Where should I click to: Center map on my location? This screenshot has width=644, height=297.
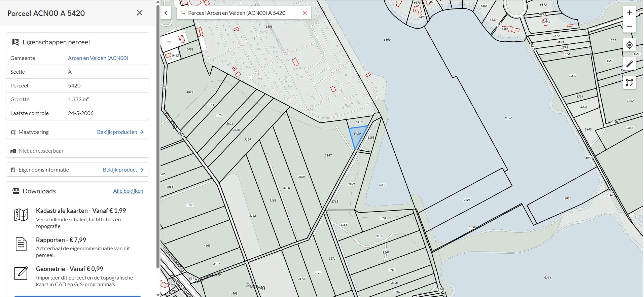click(629, 45)
